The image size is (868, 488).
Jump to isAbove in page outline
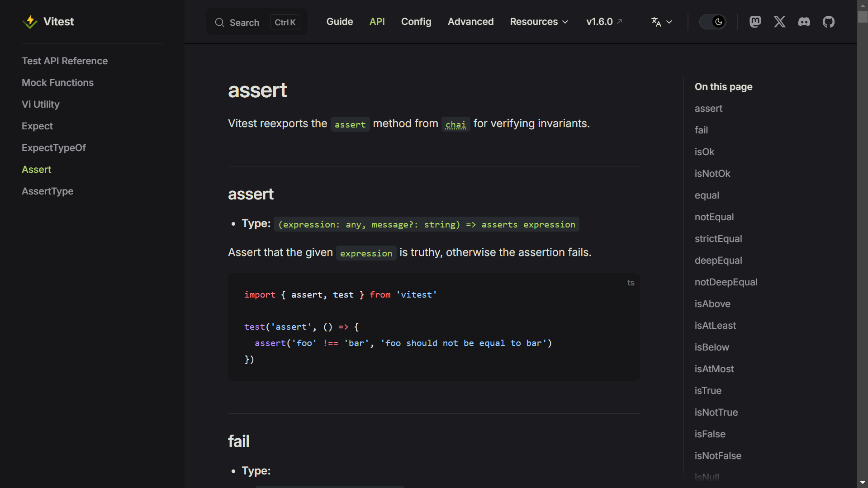(x=712, y=303)
